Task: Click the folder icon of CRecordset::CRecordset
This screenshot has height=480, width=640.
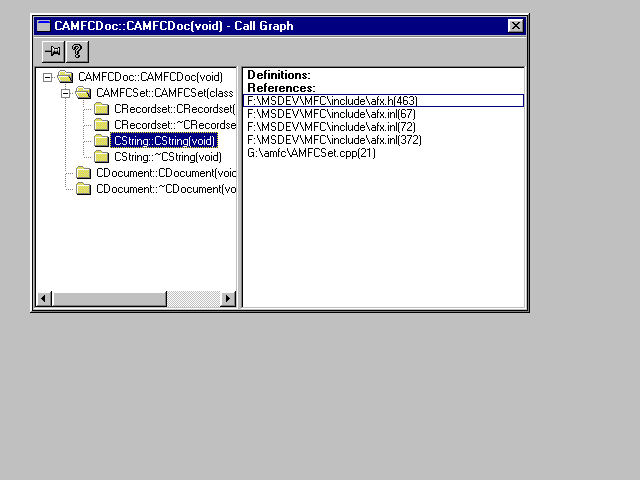Action: pyautogui.click(x=101, y=109)
